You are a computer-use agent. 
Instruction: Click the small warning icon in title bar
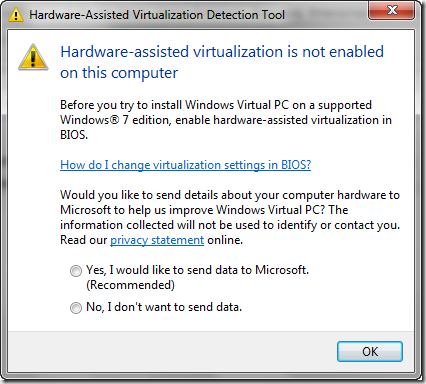tap(16, 15)
